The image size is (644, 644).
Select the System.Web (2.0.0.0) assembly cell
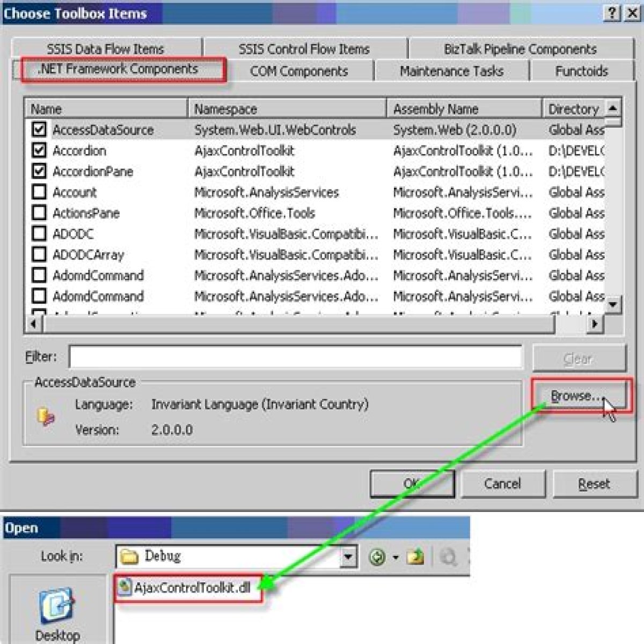(x=455, y=130)
